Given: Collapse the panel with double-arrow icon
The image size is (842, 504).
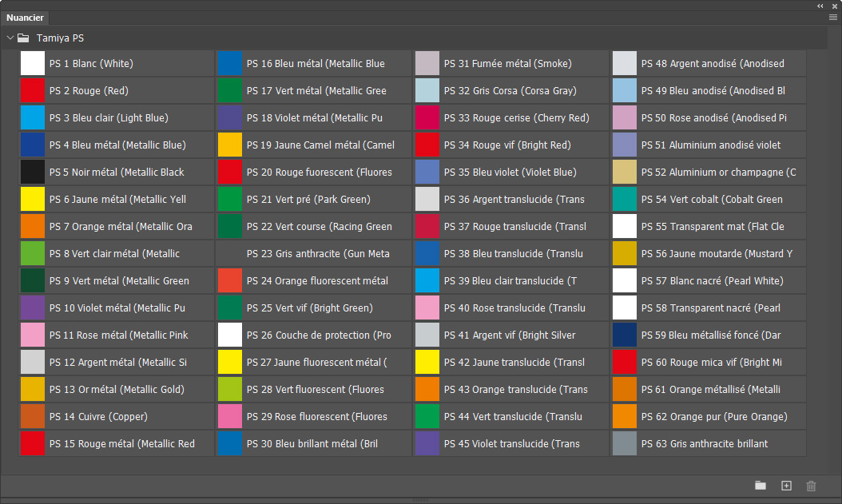Looking at the screenshot, I should [820, 6].
